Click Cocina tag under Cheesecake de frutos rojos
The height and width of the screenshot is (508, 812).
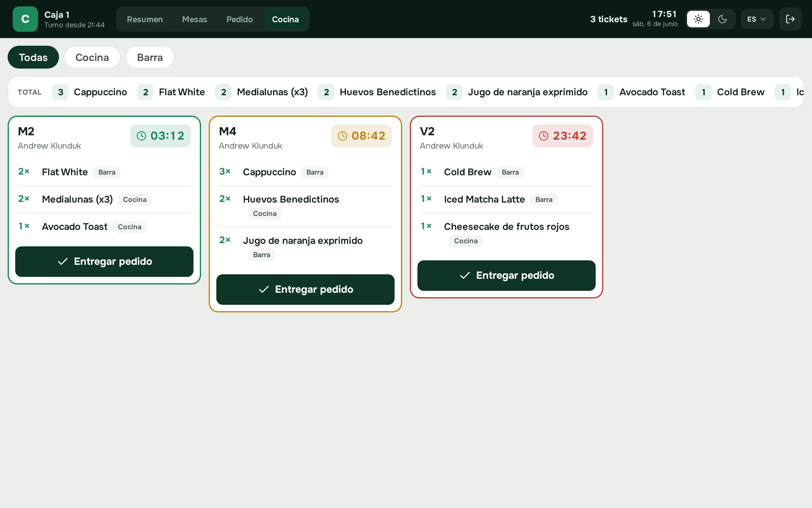tap(466, 241)
